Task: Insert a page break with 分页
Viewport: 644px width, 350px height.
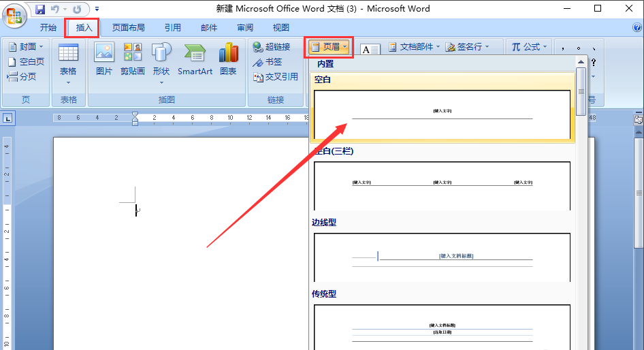Action: tap(22, 76)
